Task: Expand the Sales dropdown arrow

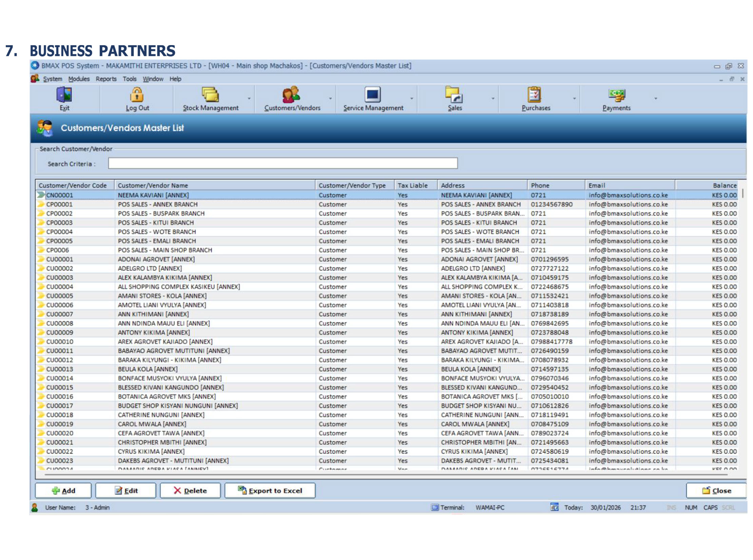Action: click(493, 99)
